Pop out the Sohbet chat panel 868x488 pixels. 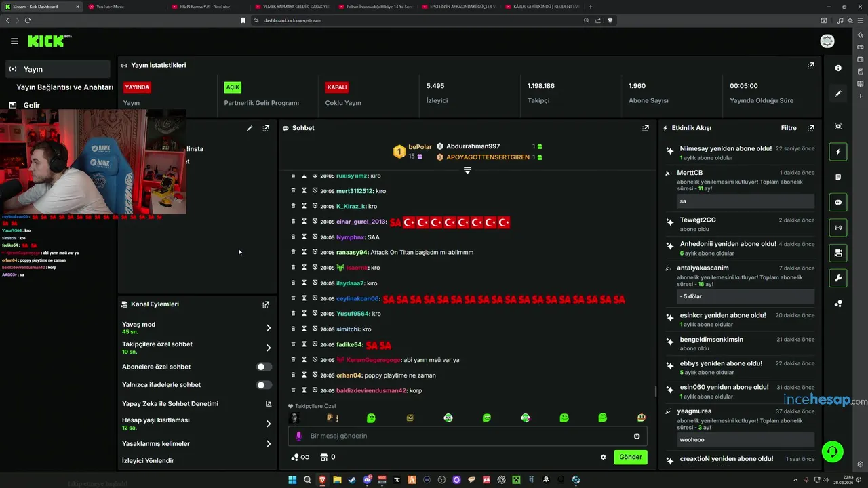646,128
